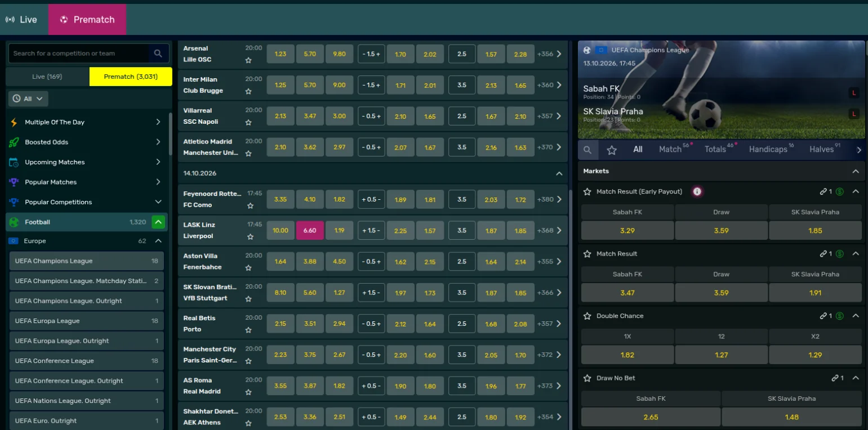Image resolution: width=868 pixels, height=430 pixels.
Task: Click the link icon on the Match Result (Early Payout) market
Action: (x=824, y=191)
